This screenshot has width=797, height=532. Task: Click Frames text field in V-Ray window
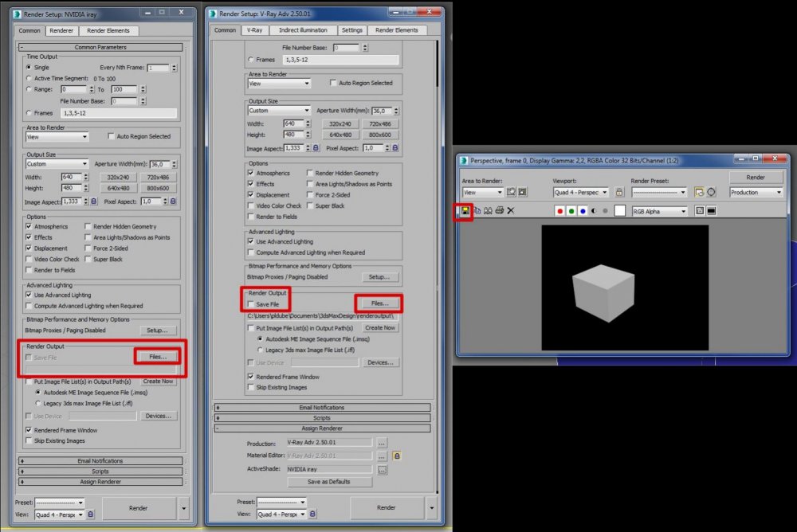(340, 60)
